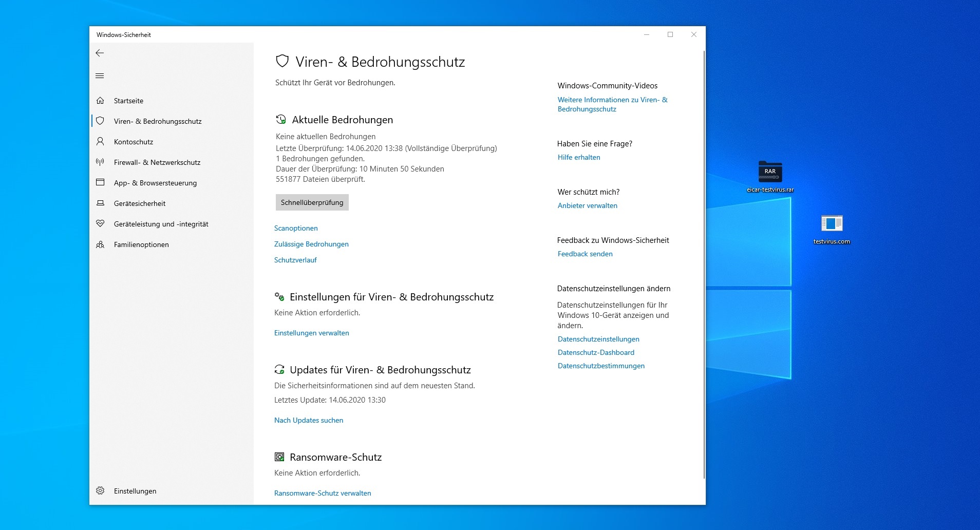Viewport: 980px width, 530px height.
Task: Click 'Letztes Update: 14.06.2020 13:30' text
Action: [330, 400]
